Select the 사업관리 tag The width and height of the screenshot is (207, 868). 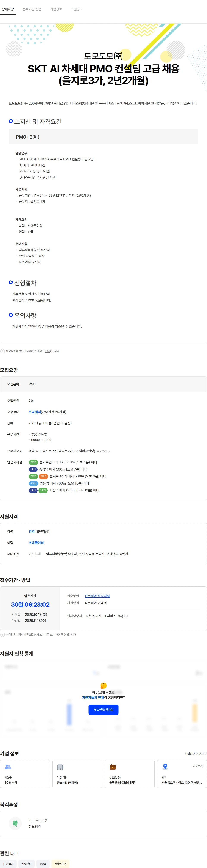(27, 864)
